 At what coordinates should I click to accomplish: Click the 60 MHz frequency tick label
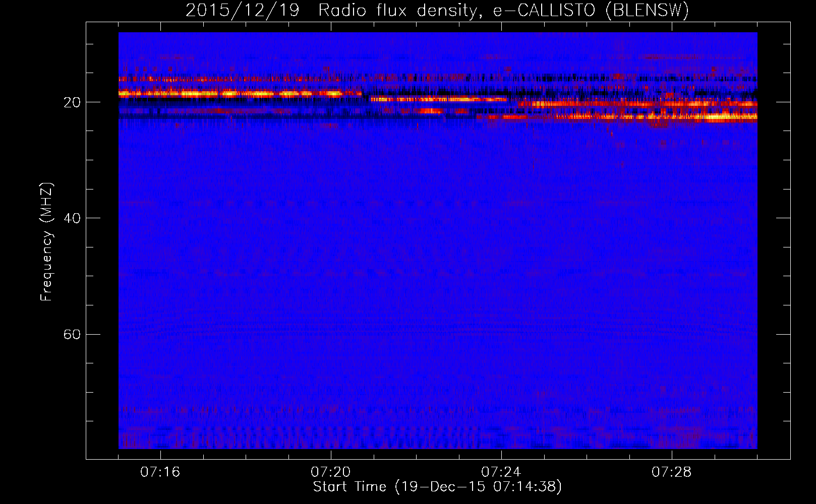(x=72, y=334)
